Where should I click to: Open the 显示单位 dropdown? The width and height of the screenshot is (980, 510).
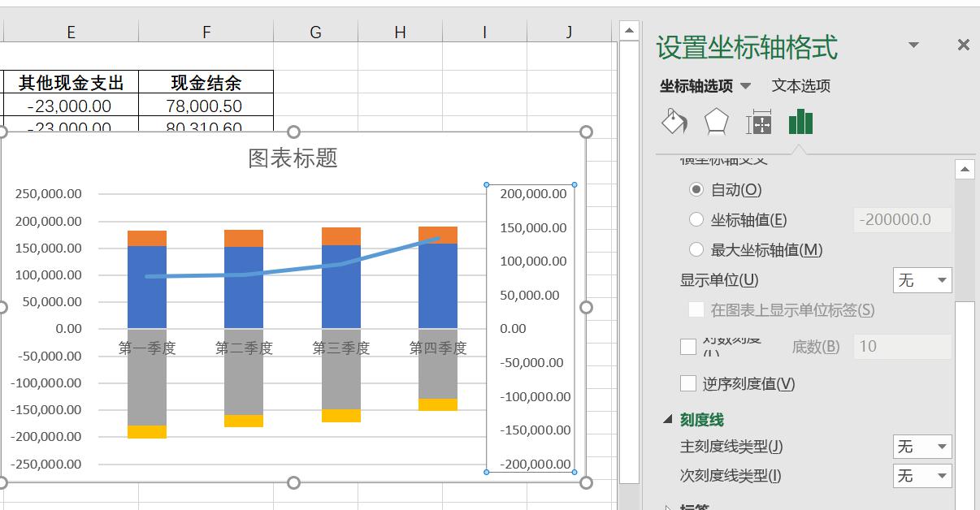pos(922,280)
